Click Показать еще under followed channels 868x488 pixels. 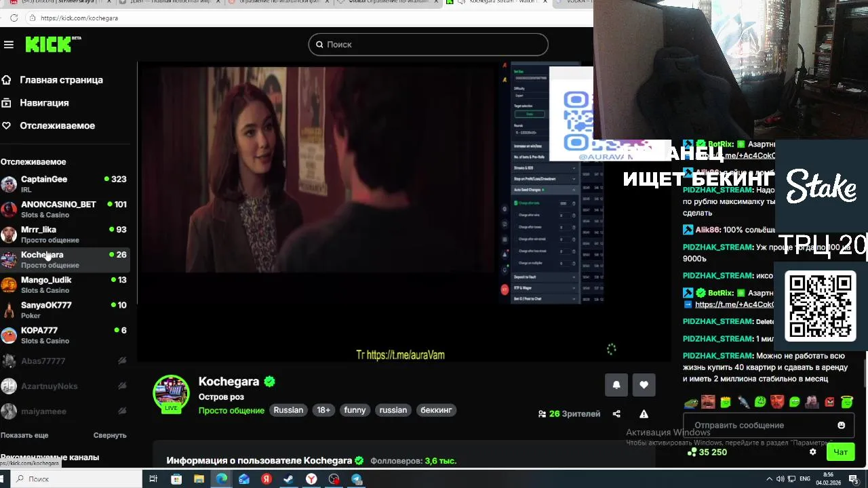click(x=24, y=435)
